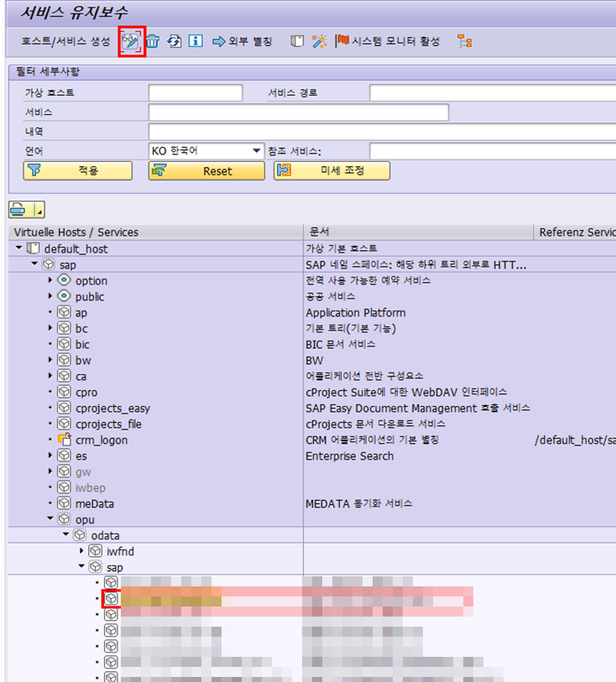This screenshot has height=682, width=616.
Task: Click Virtuelle Hosts / Services column header
Action: pyautogui.click(x=156, y=232)
